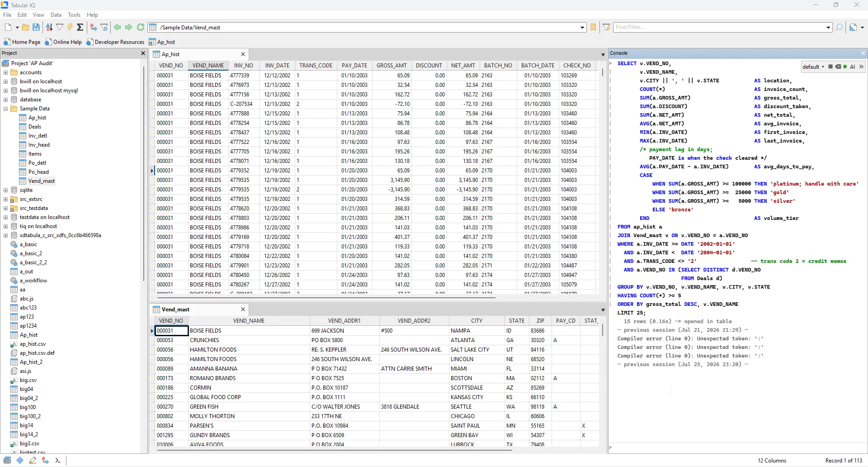Viewport: 868px width, 467px height.
Task: Open the Tools menu
Action: tap(74, 15)
